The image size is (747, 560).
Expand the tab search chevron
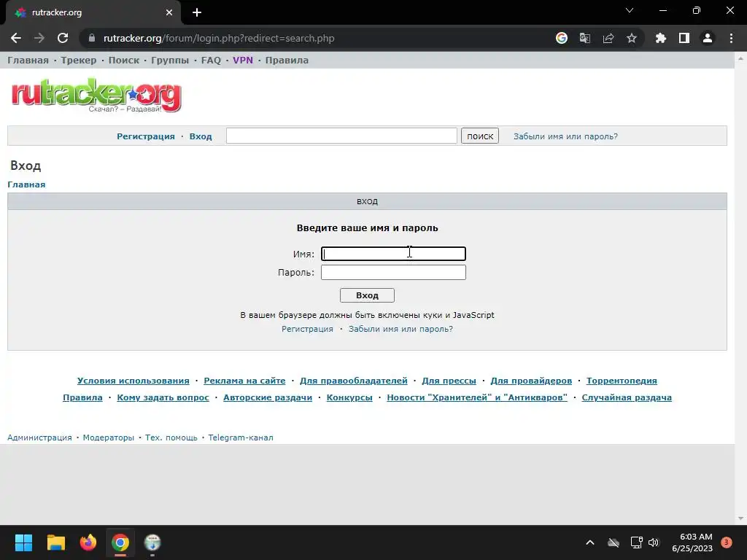point(630,10)
